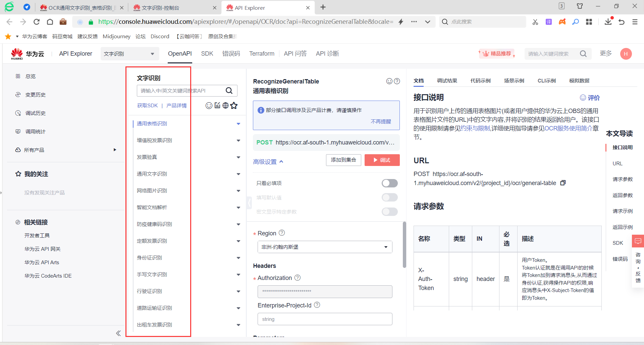
Task: Expand the 发票验真 API group
Action: [238, 157]
